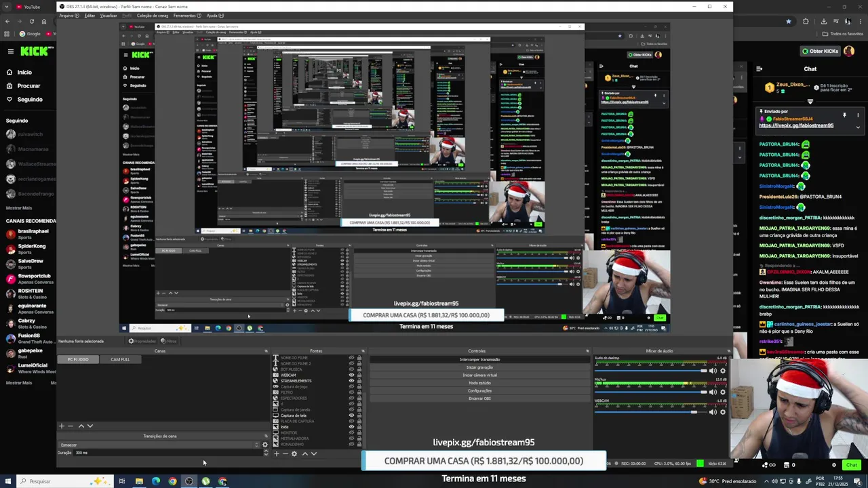Toggle visibility eye for NOME DO FILME source

(351, 358)
